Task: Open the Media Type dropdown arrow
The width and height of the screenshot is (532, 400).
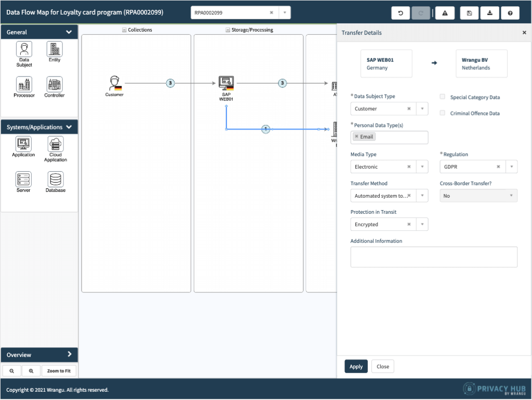Action: 422,167
